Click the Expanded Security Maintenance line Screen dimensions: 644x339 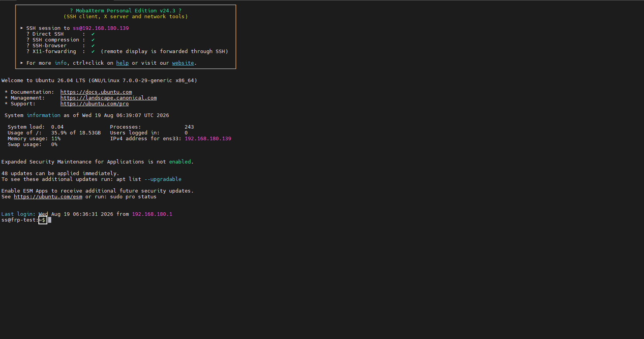click(x=98, y=162)
